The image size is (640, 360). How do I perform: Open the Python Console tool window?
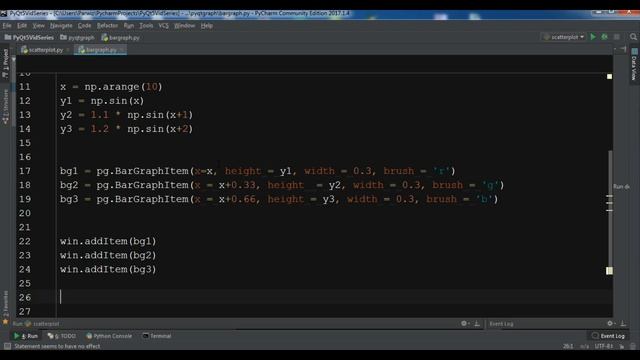pos(109,336)
